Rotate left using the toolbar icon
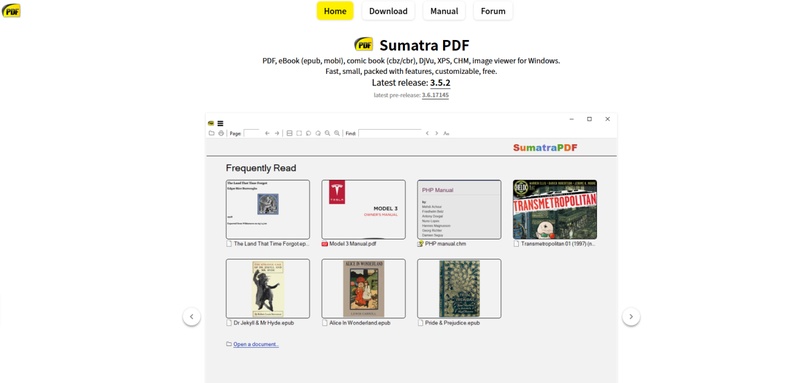Viewport: 800px width, 383px height. [x=308, y=133]
